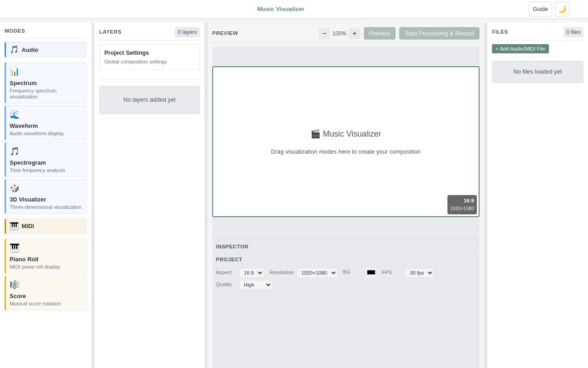Click Start Processing & Record
The width and height of the screenshot is (588, 368).
point(439,34)
